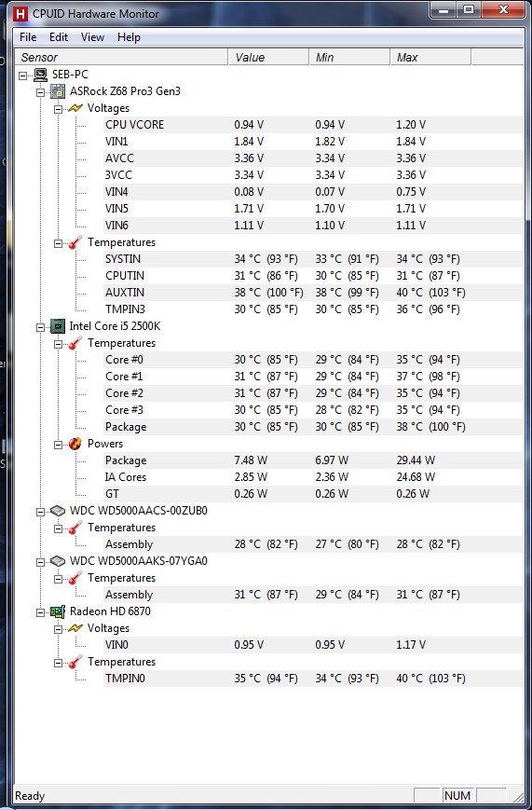This screenshot has height=810, width=532.
Task: Select the Core #2 row
Action: [312, 393]
